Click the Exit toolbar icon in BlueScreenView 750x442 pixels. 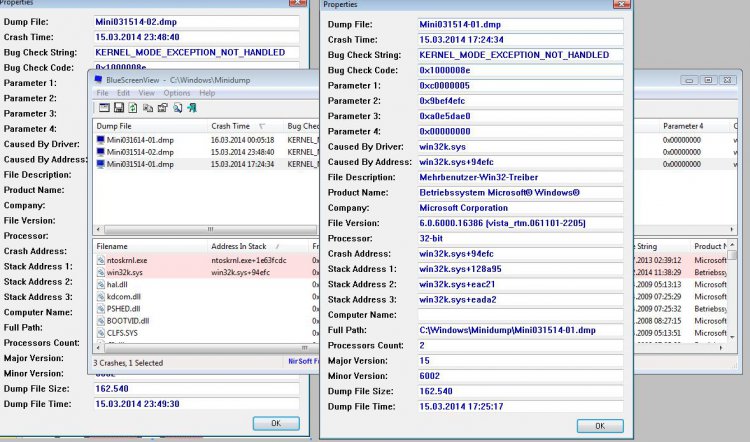coord(192,108)
